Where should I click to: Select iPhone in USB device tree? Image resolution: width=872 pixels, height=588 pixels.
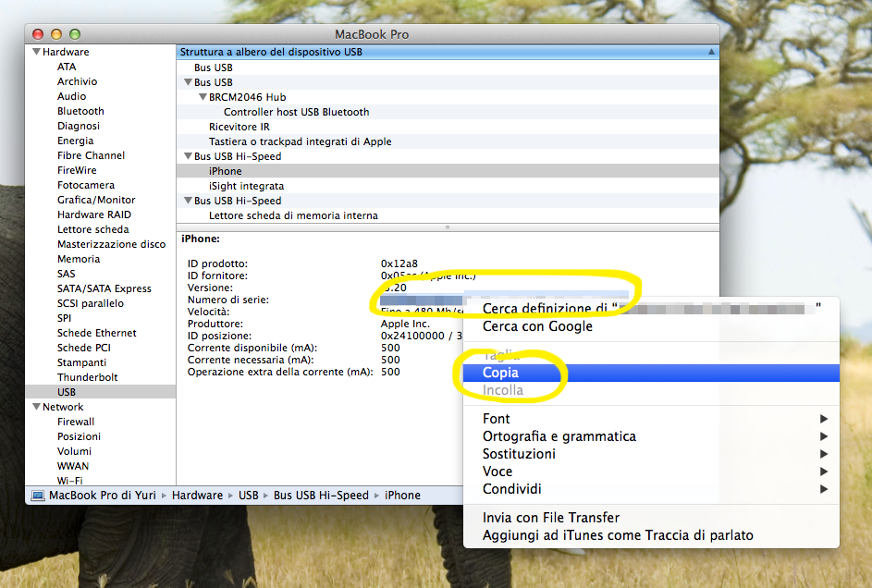(x=448, y=171)
